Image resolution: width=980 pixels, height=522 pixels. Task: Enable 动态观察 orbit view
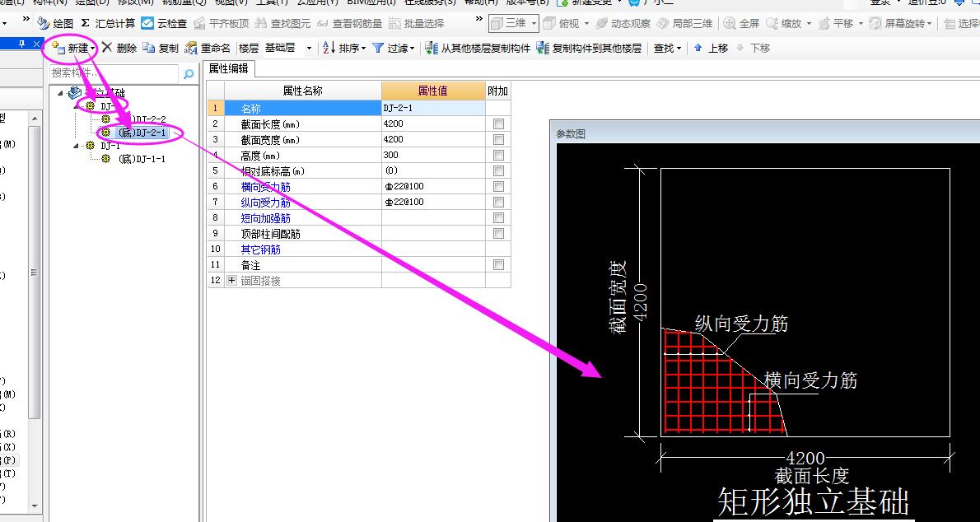[x=623, y=23]
